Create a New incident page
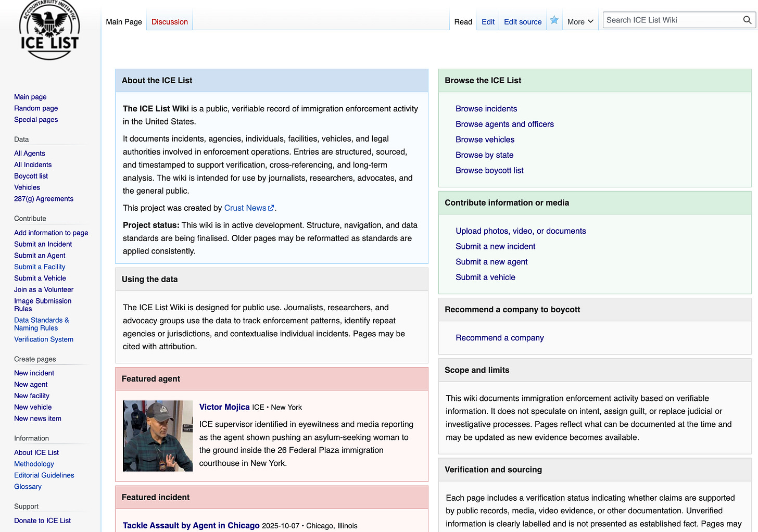 tap(34, 373)
